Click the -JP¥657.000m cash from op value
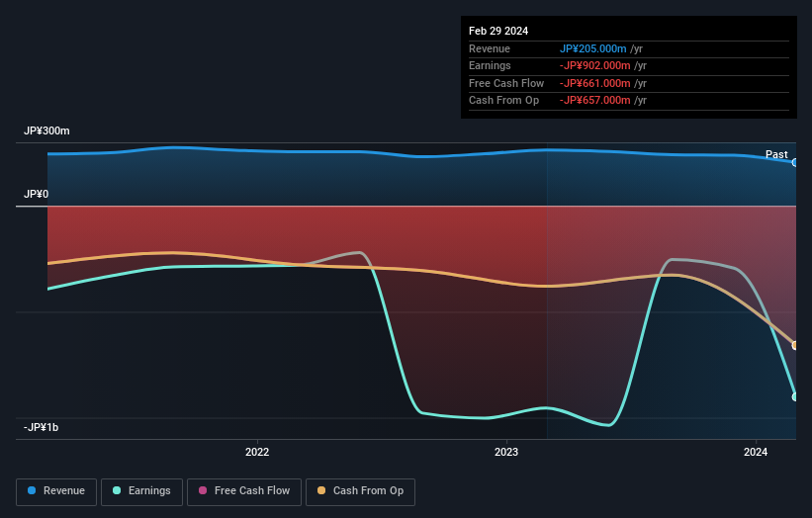 pos(595,101)
